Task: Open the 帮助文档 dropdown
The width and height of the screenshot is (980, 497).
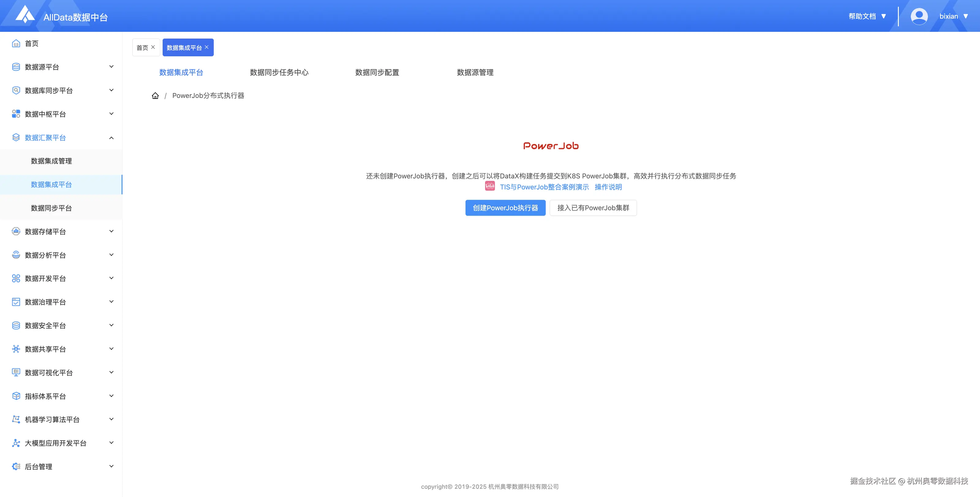Action: 867,16
